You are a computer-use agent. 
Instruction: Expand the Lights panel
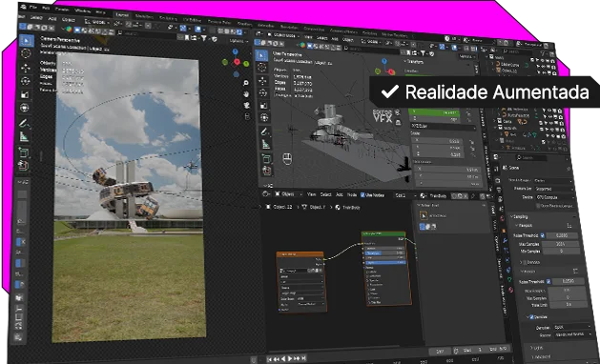(x=536, y=348)
